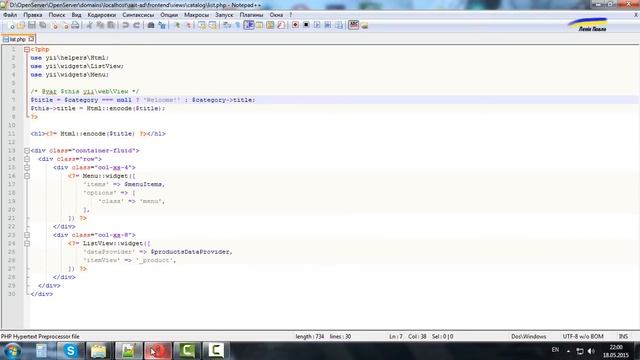Screen dimensions: 640x360
Task: Click the Print toolbar icon
Action: tap(75, 25)
